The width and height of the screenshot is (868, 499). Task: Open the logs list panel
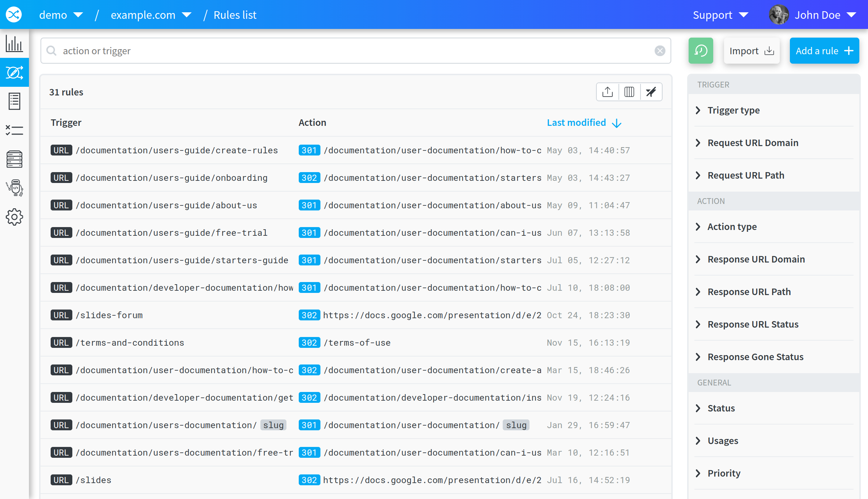[x=14, y=101]
